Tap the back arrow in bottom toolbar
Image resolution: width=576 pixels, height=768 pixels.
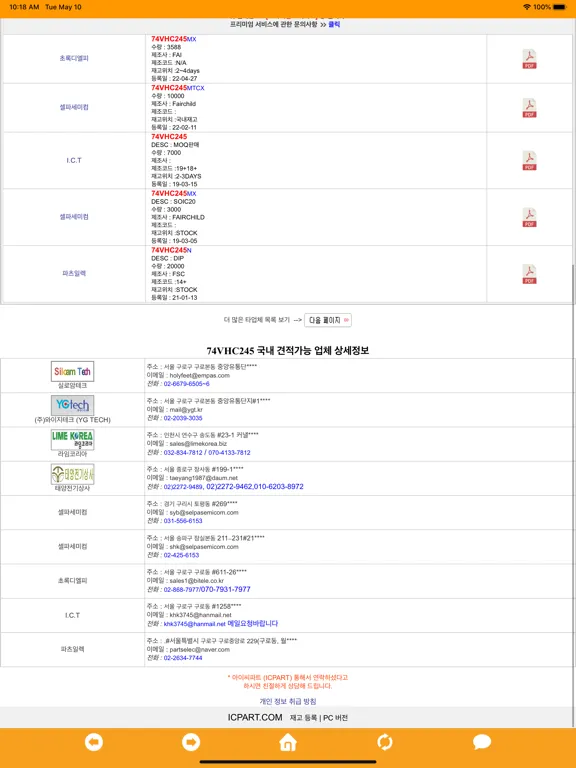pyautogui.click(x=94, y=743)
